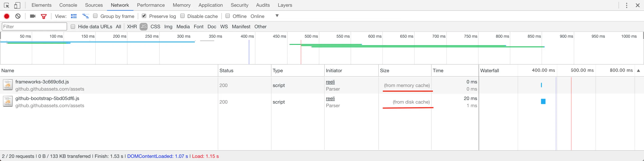
Task: Open reeli initiator link for frameworks script
Action: coord(330,82)
